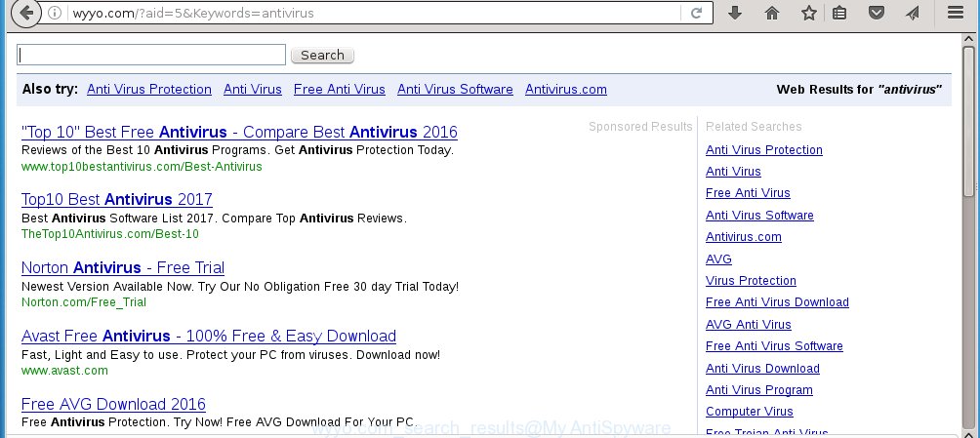Go back with the browser back arrow

pos(25,13)
